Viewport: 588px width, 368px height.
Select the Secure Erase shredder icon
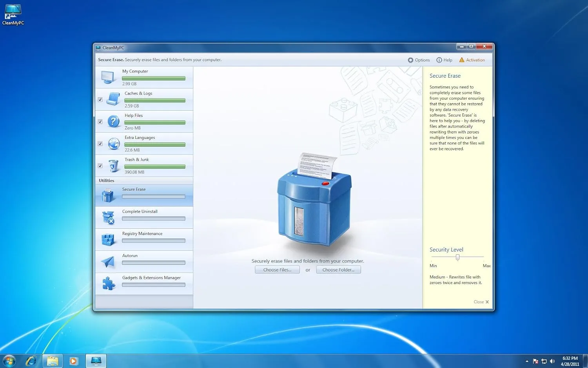[107, 195]
